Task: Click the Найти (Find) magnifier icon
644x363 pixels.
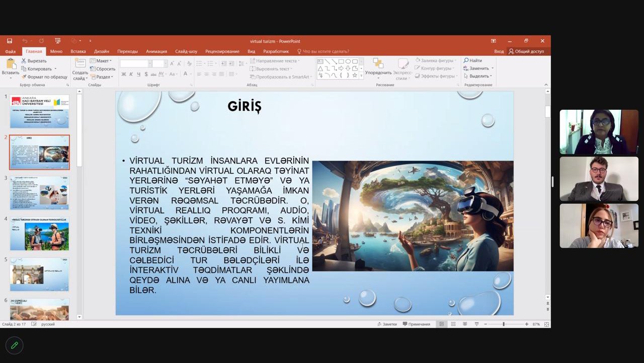Action: point(466,60)
